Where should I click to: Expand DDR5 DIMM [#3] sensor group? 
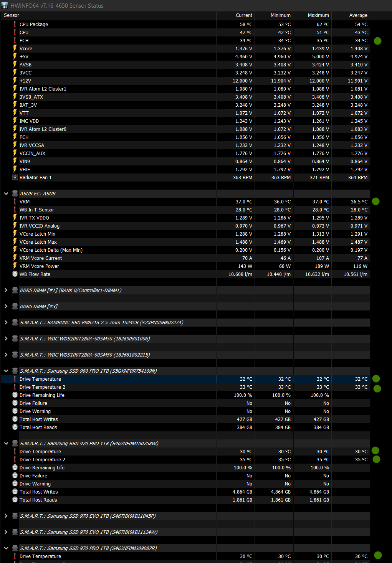pyautogui.click(x=6, y=306)
